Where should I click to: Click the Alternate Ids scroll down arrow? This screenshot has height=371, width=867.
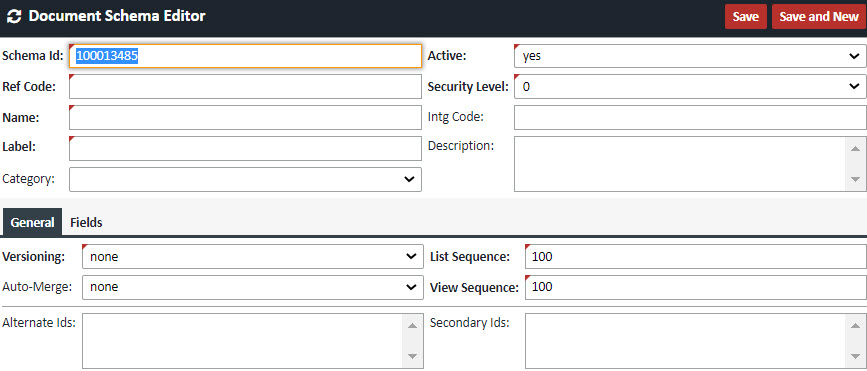click(412, 357)
